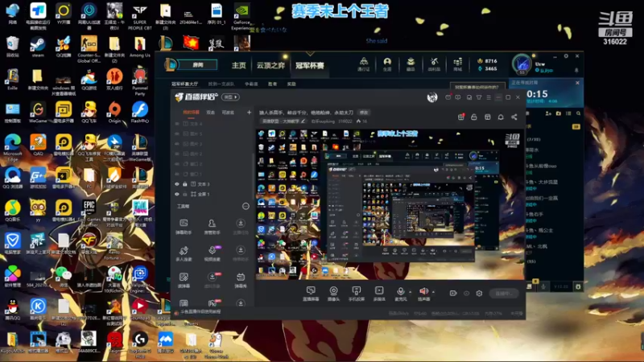644x362 pixels.
Task: Expand microphone options arrow
Action: point(410,292)
